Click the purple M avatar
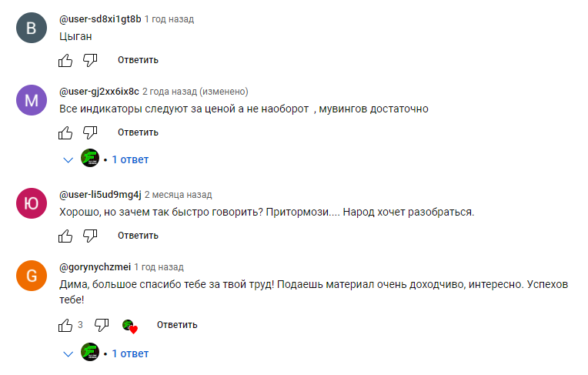588x375 pixels. (32, 100)
